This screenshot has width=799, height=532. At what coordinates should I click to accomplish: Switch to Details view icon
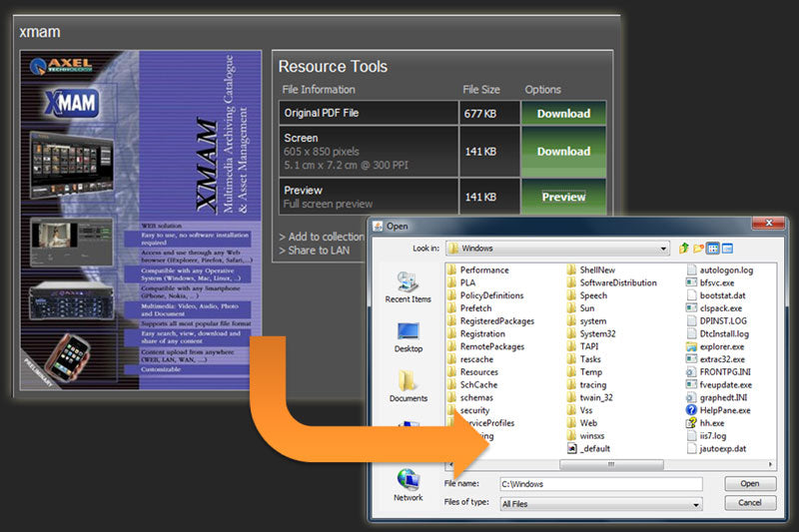click(727, 248)
